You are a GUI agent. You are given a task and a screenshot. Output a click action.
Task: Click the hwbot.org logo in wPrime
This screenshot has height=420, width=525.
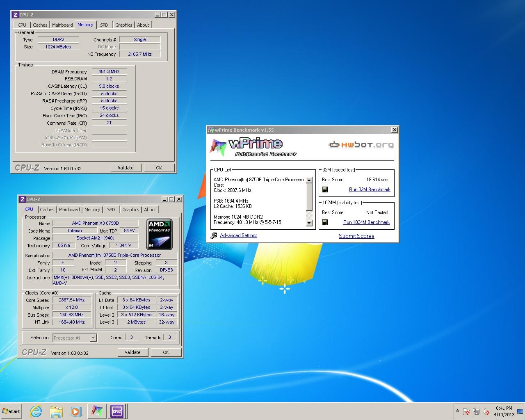pos(361,144)
